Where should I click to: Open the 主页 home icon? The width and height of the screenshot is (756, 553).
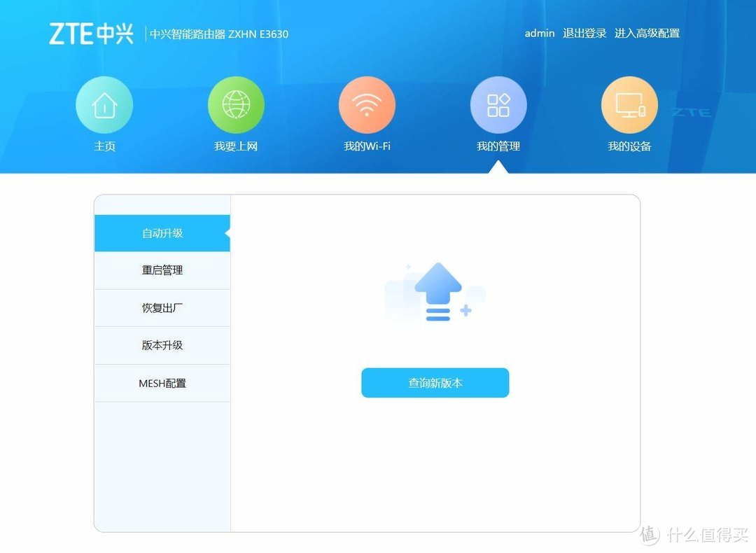pos(104,104)
